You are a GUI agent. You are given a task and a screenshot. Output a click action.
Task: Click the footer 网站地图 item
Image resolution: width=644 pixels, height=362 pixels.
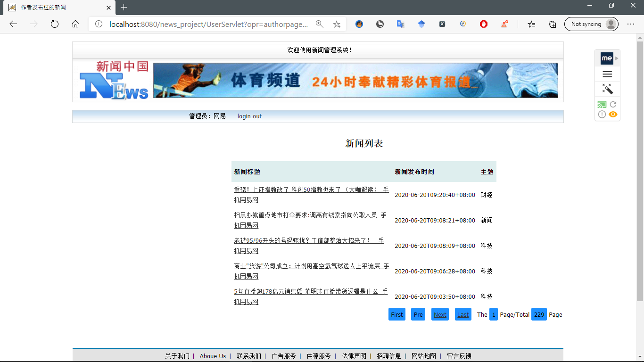(x=424, y=356)
